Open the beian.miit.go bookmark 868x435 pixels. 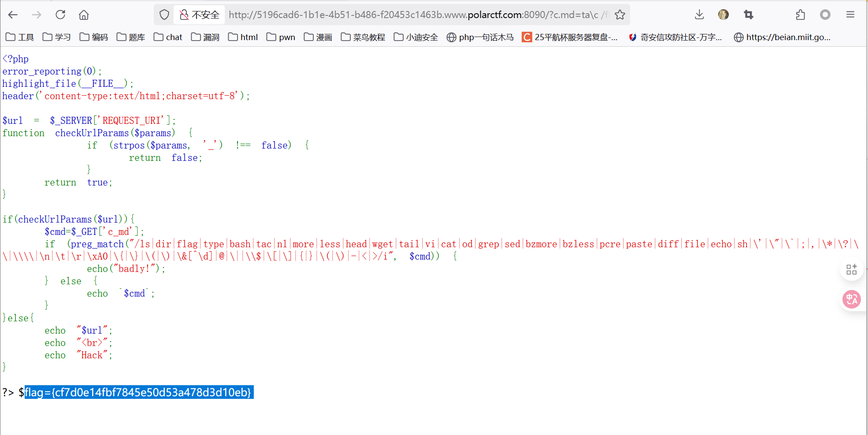pyautogui.click(x=782, y=37)
